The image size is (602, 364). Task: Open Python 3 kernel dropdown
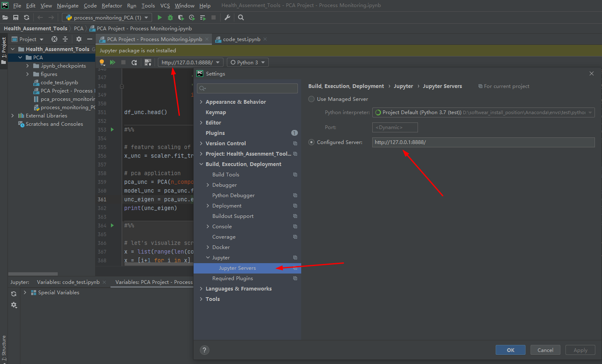[248, 62]
